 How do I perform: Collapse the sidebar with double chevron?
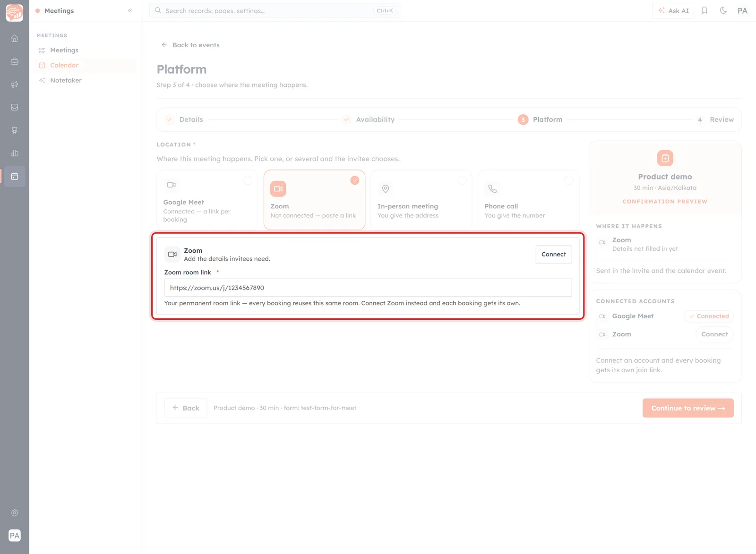coord(130,10)
